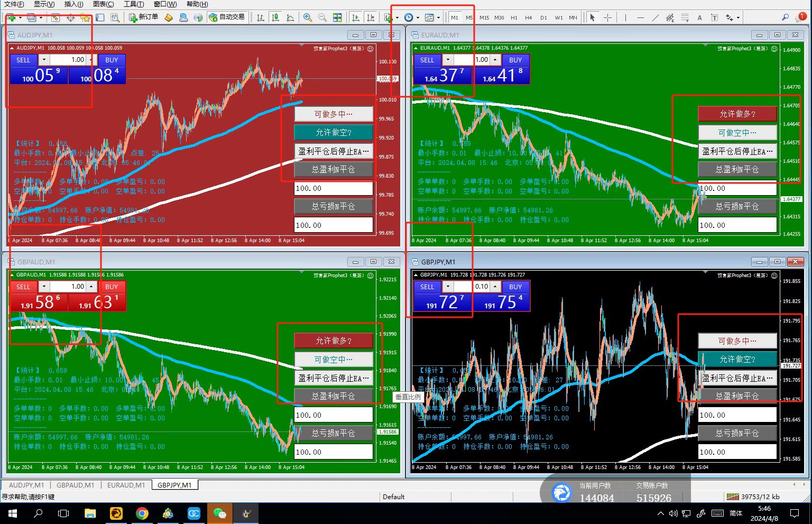The image size is (812, 524).
Task: Zoom in on the chart with the magnifier plus icon
Action: coord(307,17)
